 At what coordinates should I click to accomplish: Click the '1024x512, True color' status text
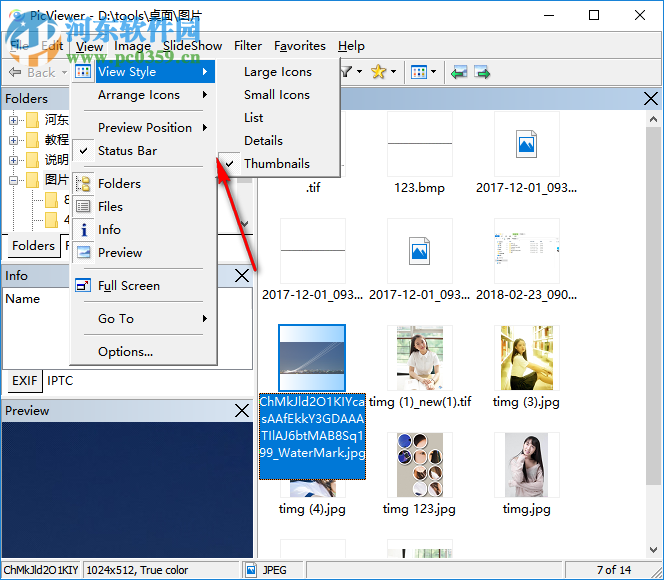pyautogui.click(x=137, y=570)
